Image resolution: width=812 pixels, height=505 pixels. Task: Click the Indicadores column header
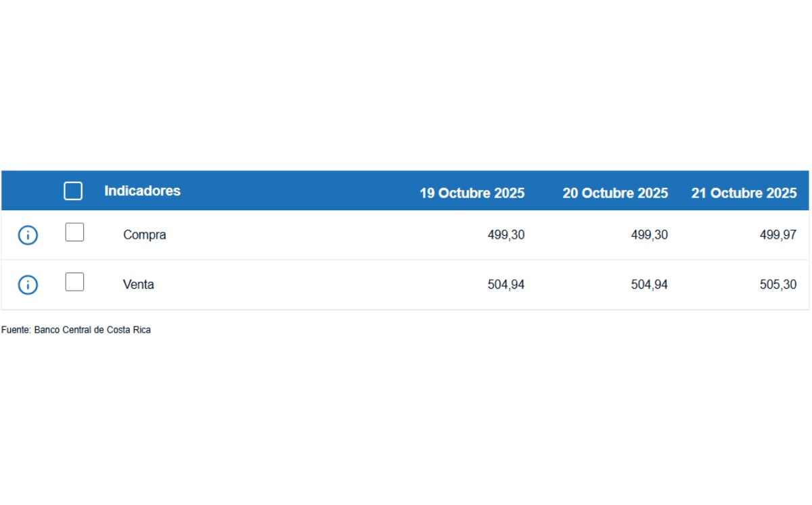click(142, 191)
